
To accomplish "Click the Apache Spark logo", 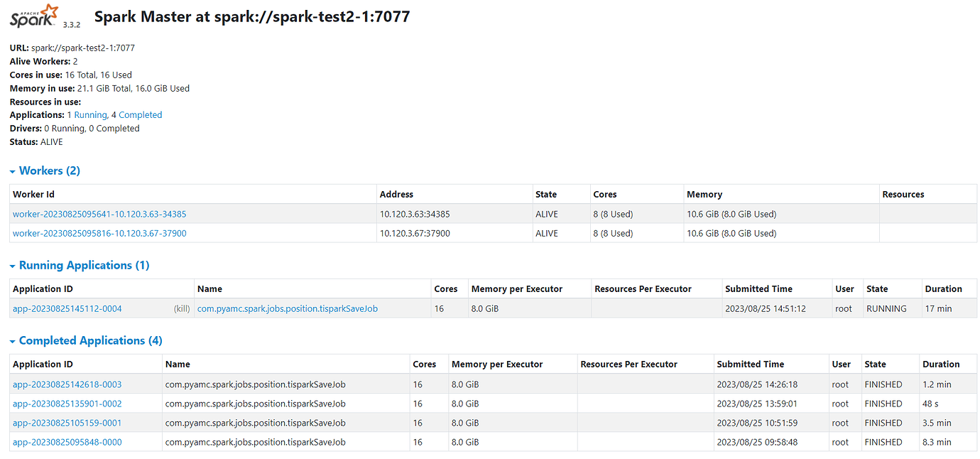I will pos(34,16).
